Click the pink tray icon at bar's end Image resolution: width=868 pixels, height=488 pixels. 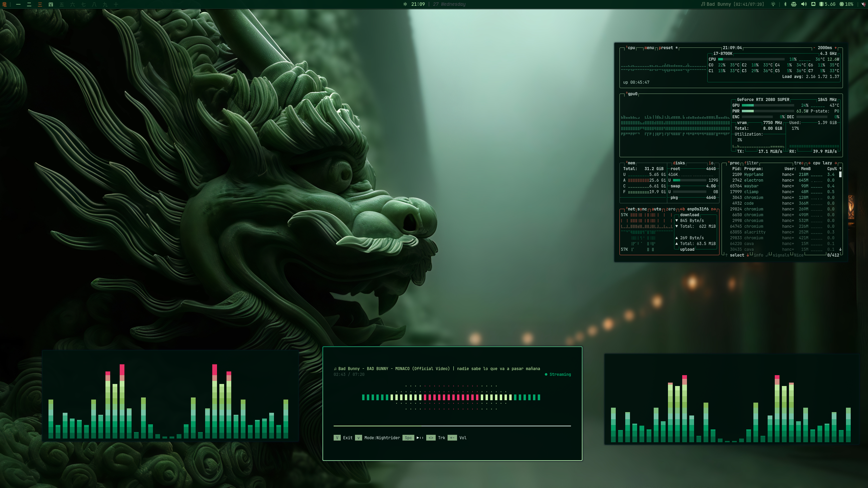863,4
